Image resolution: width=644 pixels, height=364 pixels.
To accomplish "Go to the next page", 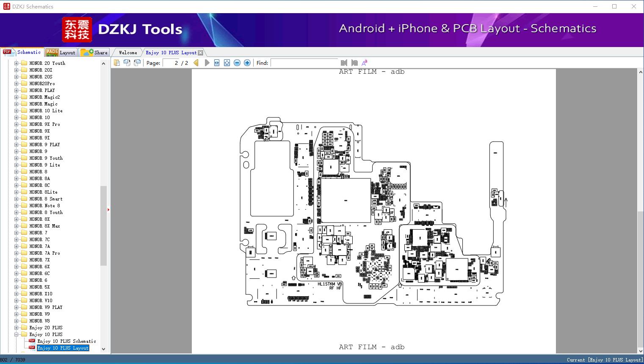I will tap(207, 63).
